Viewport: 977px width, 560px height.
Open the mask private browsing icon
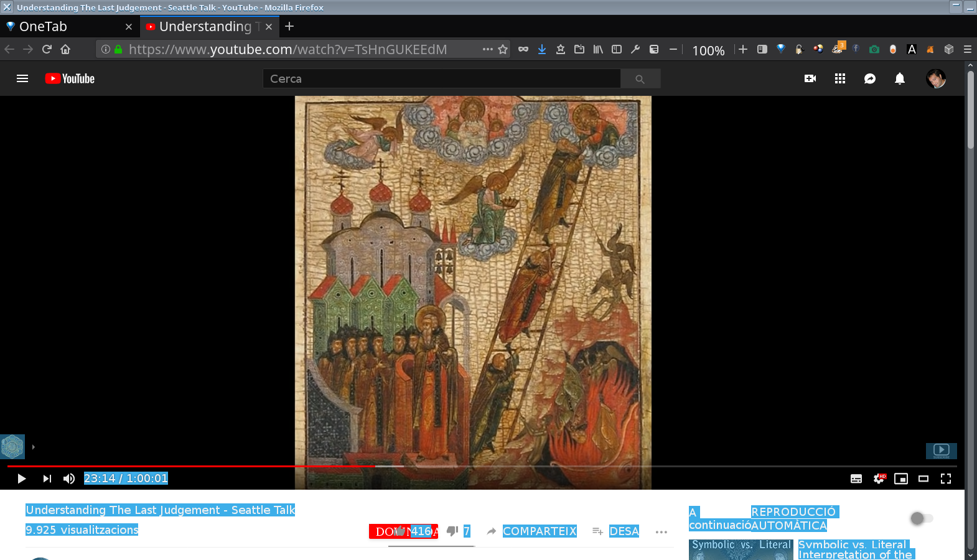[523, 49]
